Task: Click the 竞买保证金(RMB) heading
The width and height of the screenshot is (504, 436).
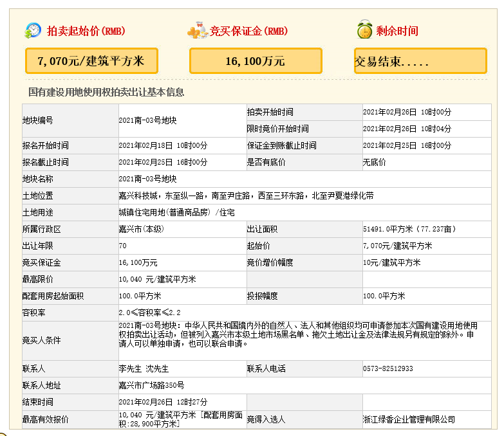Action: [x=248, y=31]
